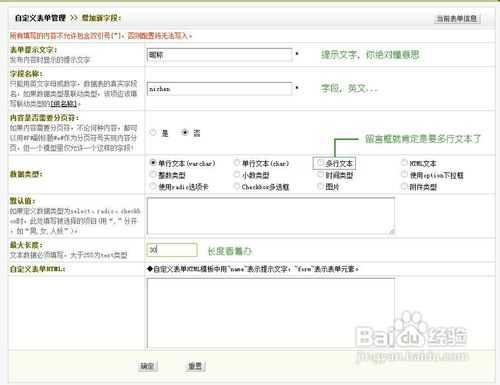Screen dimensions: 500x385
Task: Click the 数据类型 row label
Action: pyautogui.click(x=26, y=174)
